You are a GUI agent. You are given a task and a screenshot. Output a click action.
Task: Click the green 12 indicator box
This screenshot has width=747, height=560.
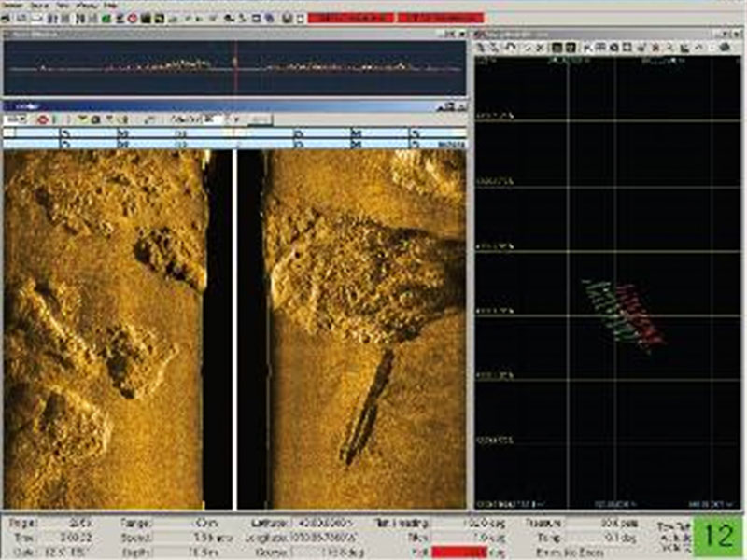click(719, 536)
